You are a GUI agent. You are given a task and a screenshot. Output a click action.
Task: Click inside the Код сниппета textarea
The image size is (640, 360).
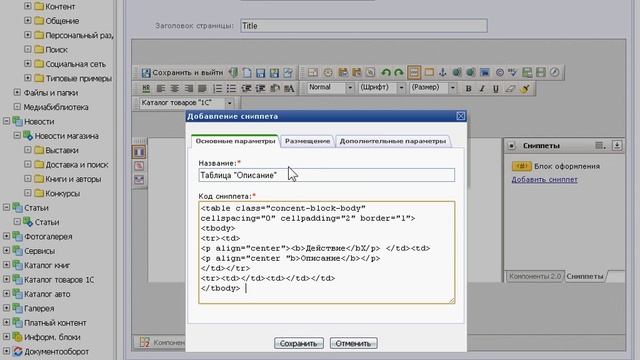click(327, 252)
